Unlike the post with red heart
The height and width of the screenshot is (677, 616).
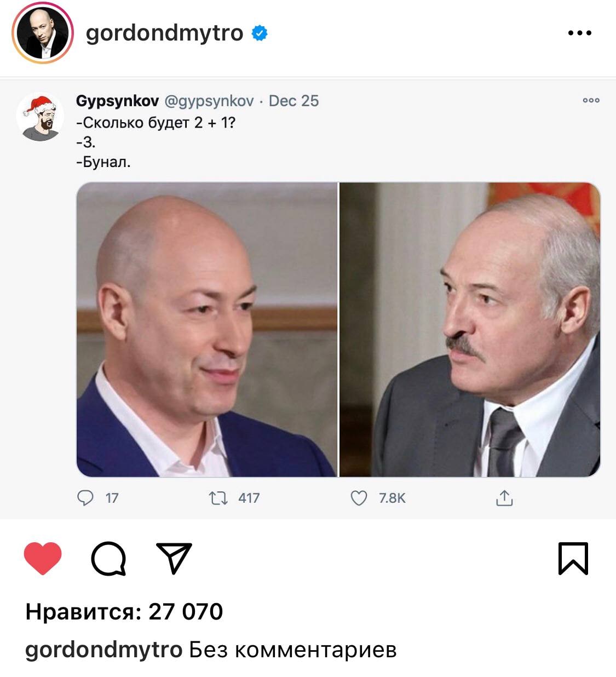43,558
